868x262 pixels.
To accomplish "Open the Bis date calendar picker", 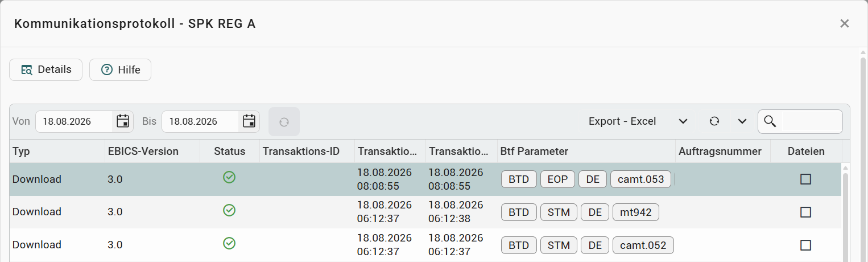I will click(x=249, y=121).
